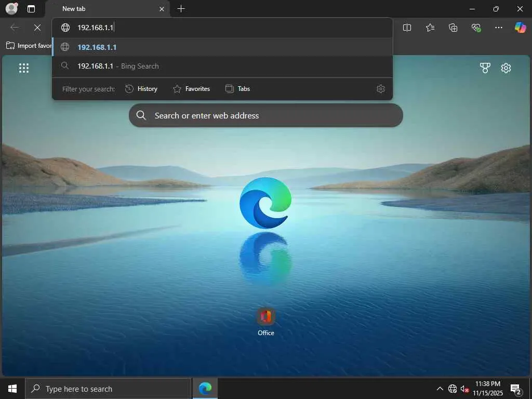Open the Copilot icon
This screenshot has width=532, height=399.
tap(520, 28)
